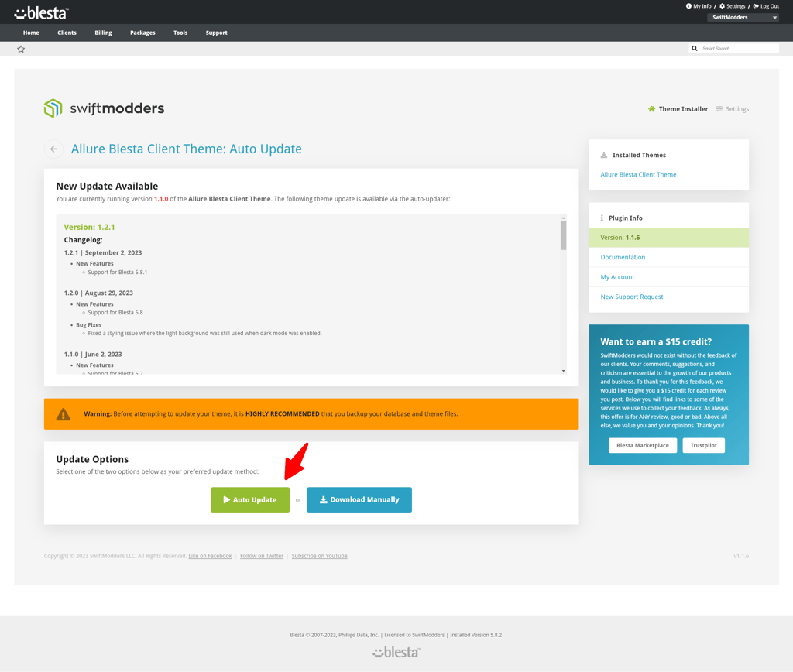Start the Auto Update
Image resolution: width=793 pixels, height=672 pixels.
250,499
